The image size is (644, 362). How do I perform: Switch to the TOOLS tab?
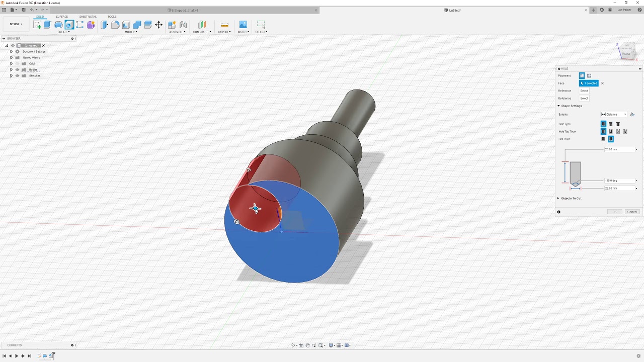(x=112, y=17)
